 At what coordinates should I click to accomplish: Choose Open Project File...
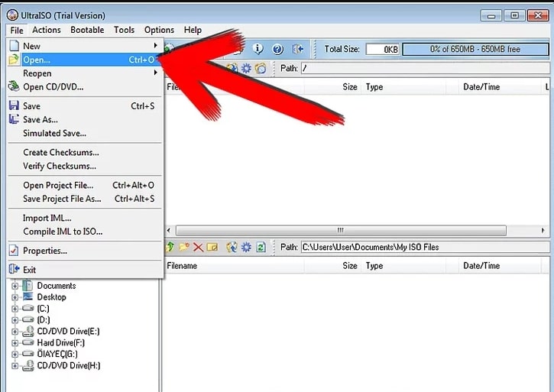(x=85, y=185)
